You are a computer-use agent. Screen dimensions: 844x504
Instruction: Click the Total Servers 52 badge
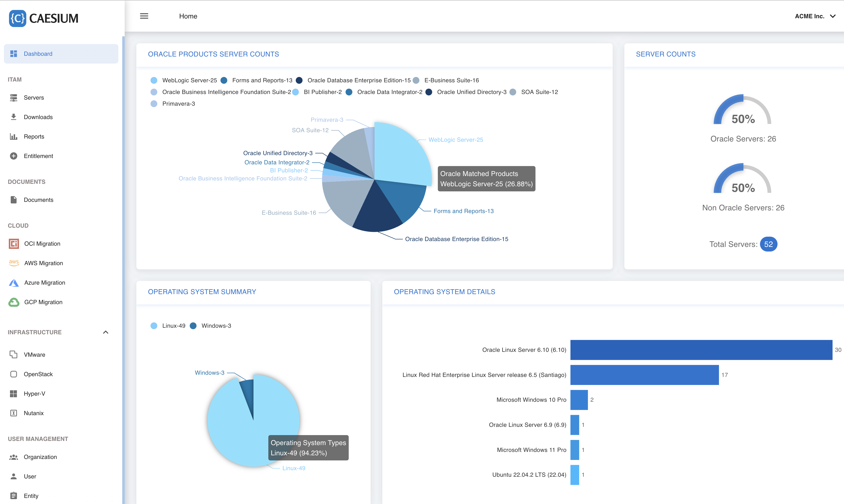pyautogui.click(x=768, y=244)
